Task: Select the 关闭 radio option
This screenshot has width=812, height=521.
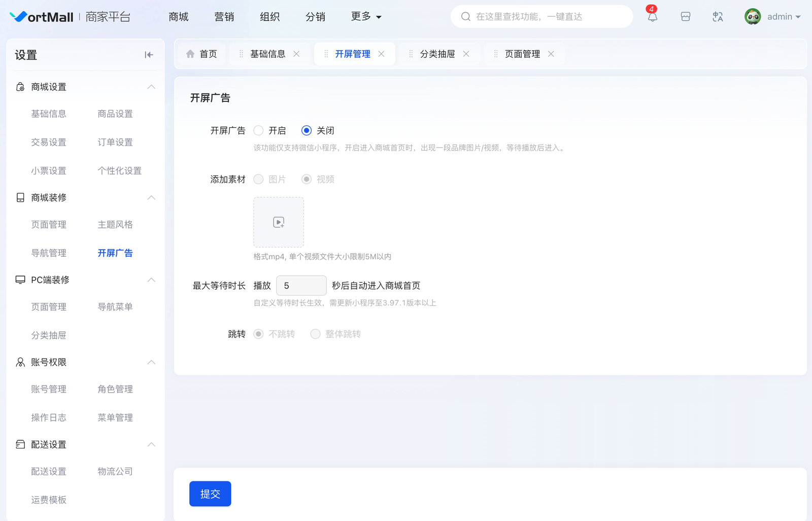Action: pyautogui.click(x=307, y=130)
